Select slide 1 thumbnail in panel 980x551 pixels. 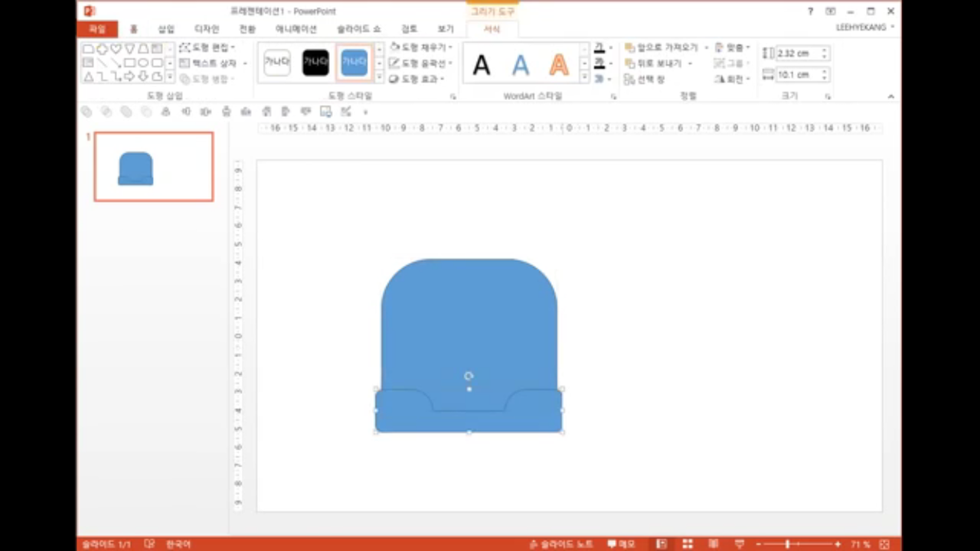[x=154, y=167]
